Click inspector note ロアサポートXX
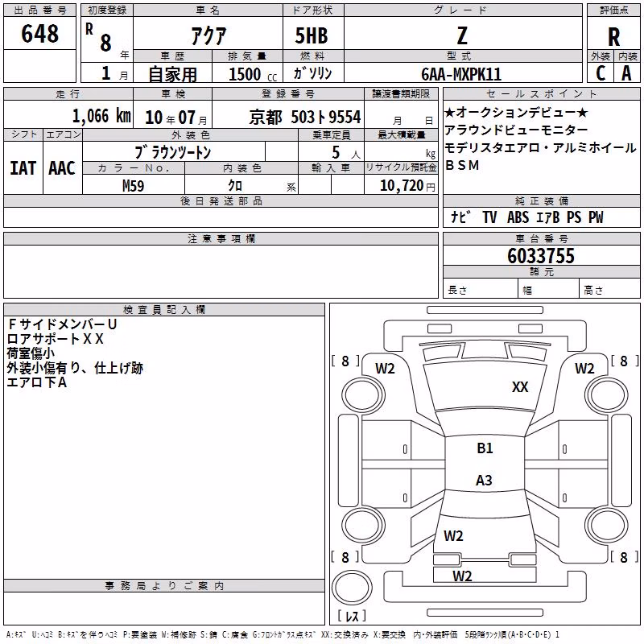The image size is (644, 644). [x=55, y=339]
